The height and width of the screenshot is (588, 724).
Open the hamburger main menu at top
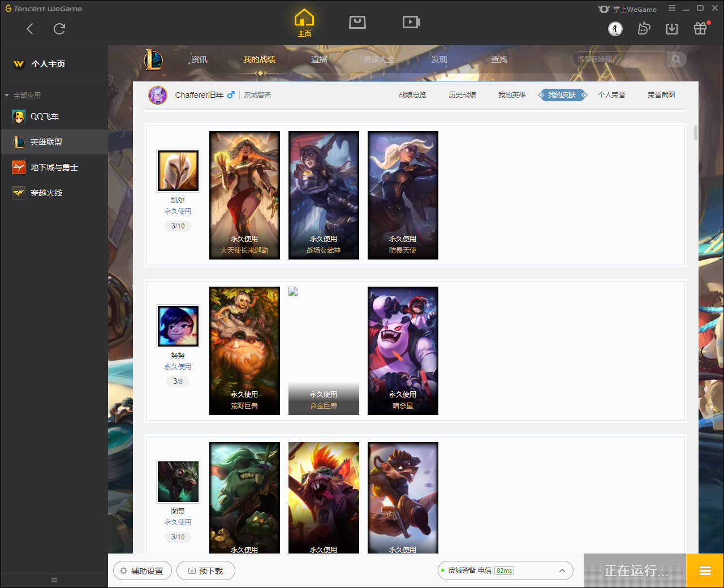point(672,8)
